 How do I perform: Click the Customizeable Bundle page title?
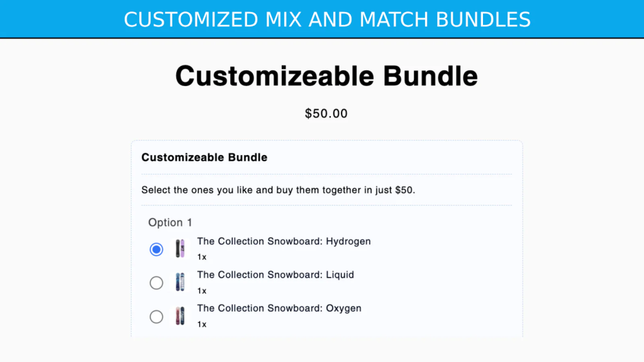click(326, 75)
